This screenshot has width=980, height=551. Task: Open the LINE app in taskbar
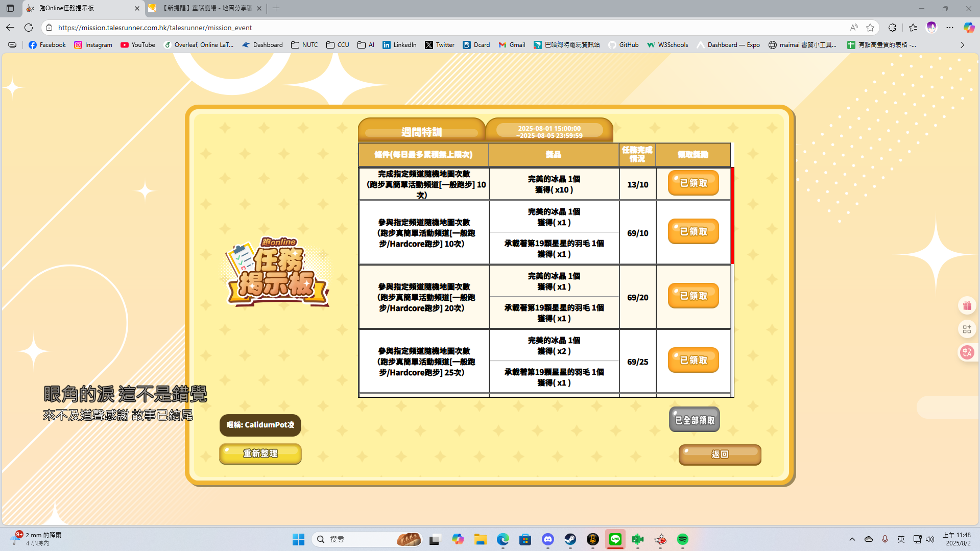pos(615,539)
